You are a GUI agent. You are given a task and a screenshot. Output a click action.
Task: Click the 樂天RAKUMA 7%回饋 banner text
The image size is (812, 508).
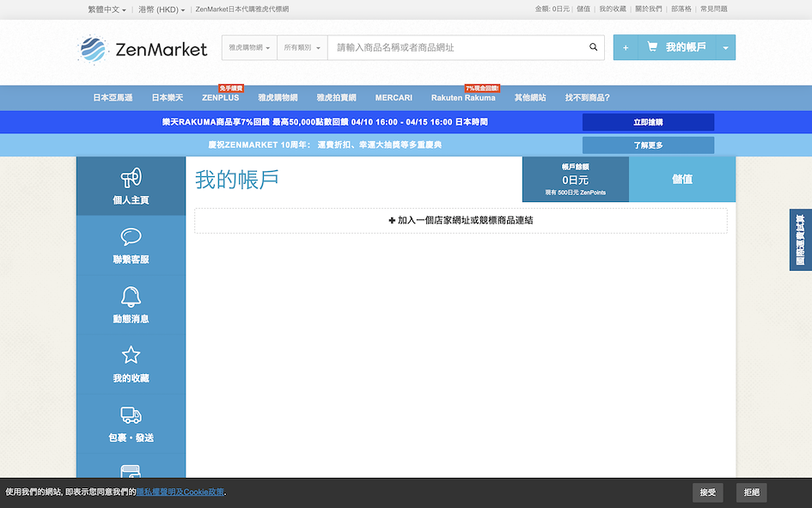pyautogui.click(x=325, y=122)
